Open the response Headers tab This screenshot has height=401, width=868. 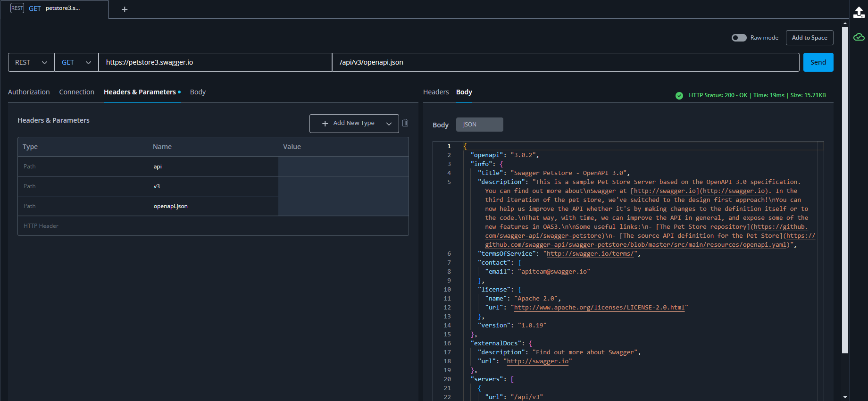[436, 92]
